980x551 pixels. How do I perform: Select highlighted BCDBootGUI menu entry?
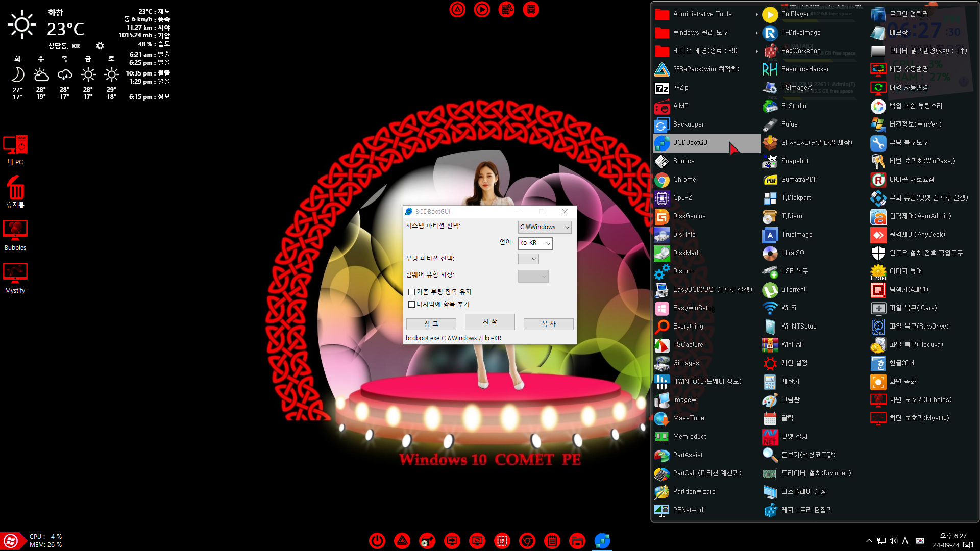click(706, 143)
